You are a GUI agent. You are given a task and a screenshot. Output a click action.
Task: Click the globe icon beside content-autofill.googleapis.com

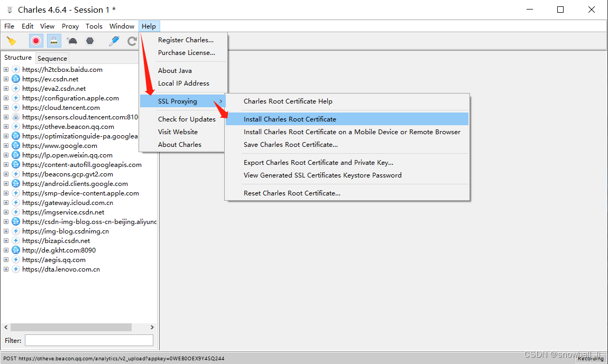coord(16,165)
